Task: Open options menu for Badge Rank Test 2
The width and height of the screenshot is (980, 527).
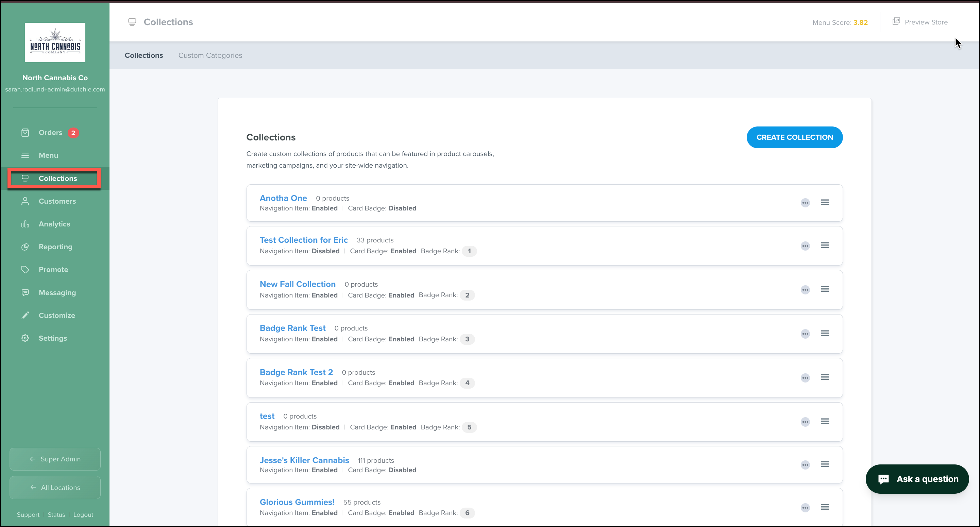Action: 805,378
